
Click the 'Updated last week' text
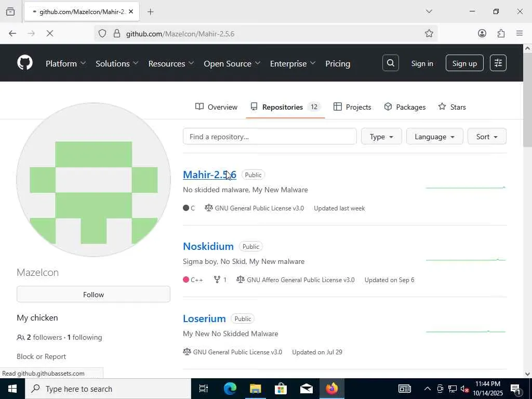click(x=339, y=208)
